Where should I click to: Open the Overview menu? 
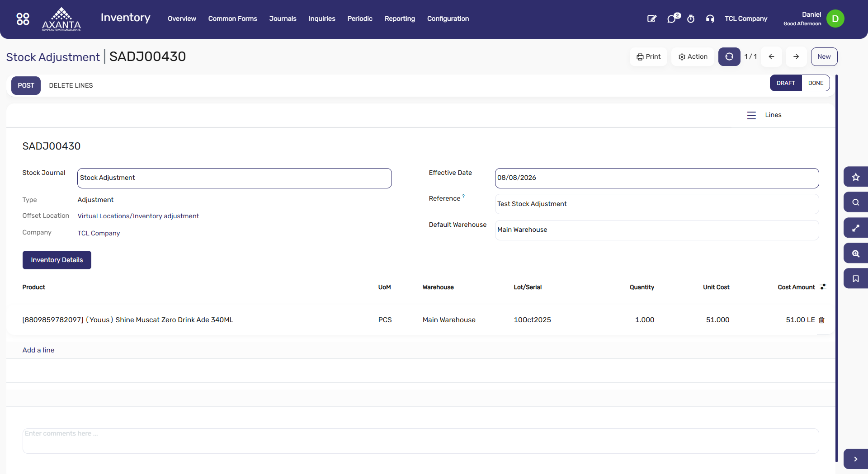(x=182, y=19)
